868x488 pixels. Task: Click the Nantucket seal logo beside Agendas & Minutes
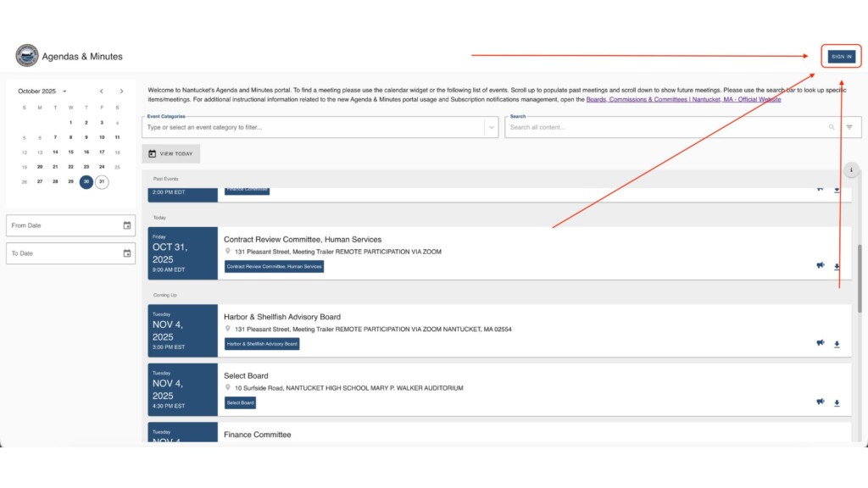click(x=26, y=55)
